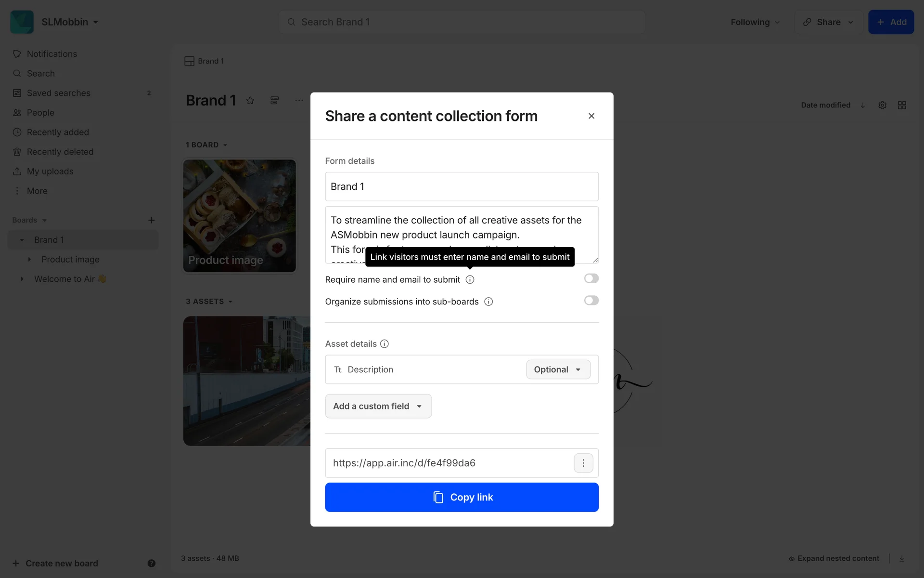The image size is (924, 578).
Task: Click info icon beside Require name and email
Action: (x=470, y=279)
